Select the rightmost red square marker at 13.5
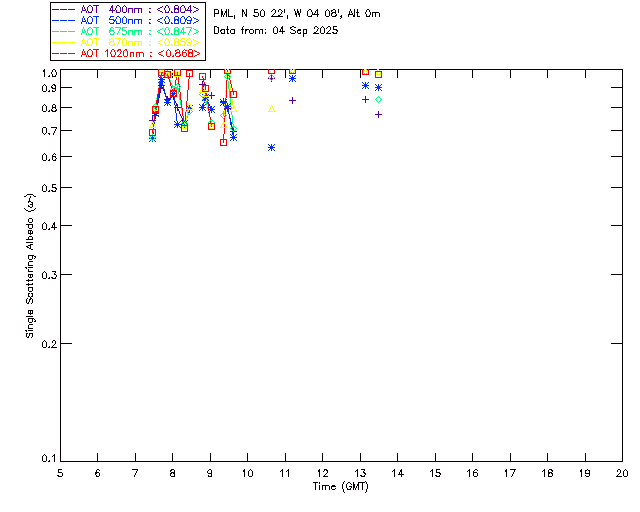The width and height of the screenshot is (640, 512). (378, 75)
